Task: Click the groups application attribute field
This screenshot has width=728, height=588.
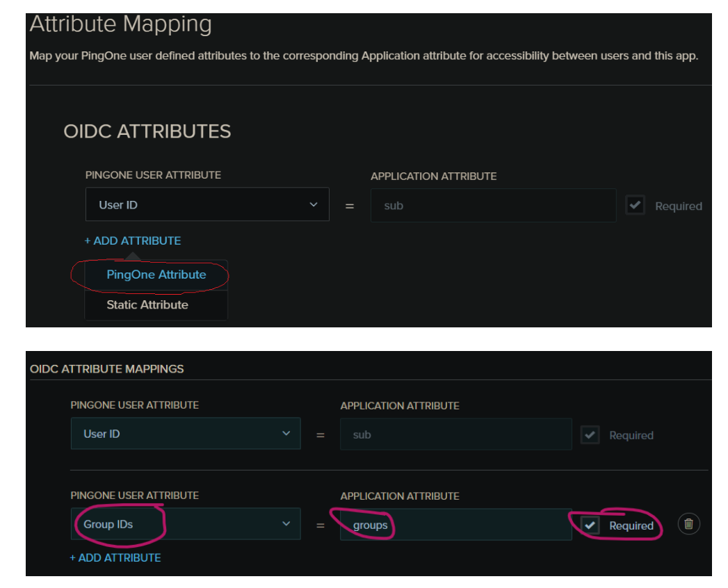Action: coord(456,525)
